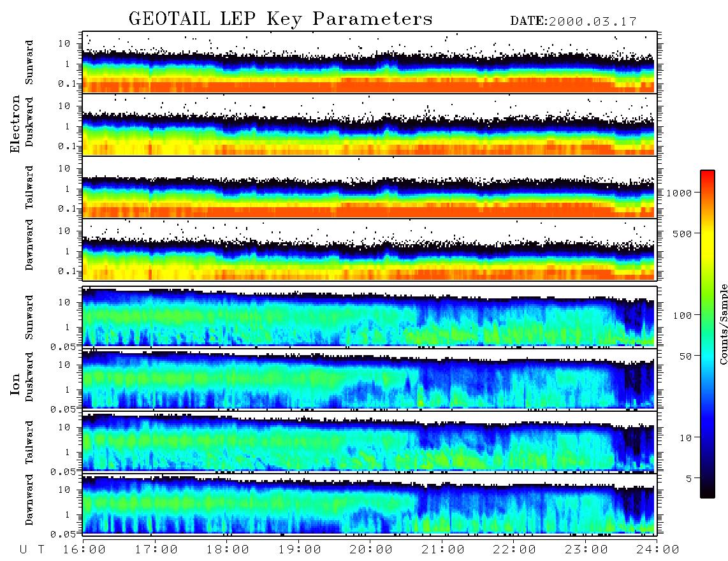Screen dimensions: 728x561
Task: Click the '1000' color bar tick label
Action: coord(679,193)
